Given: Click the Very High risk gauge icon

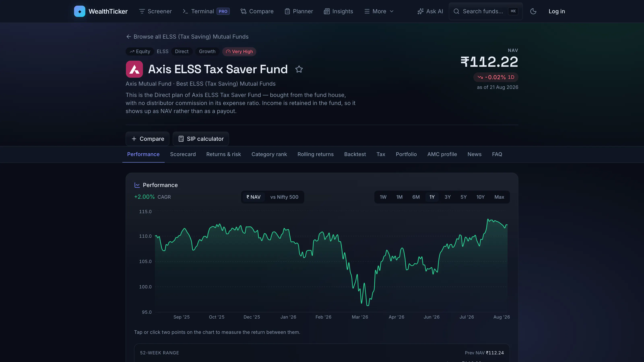Looking at the screenshot, I should pos(228,52).
